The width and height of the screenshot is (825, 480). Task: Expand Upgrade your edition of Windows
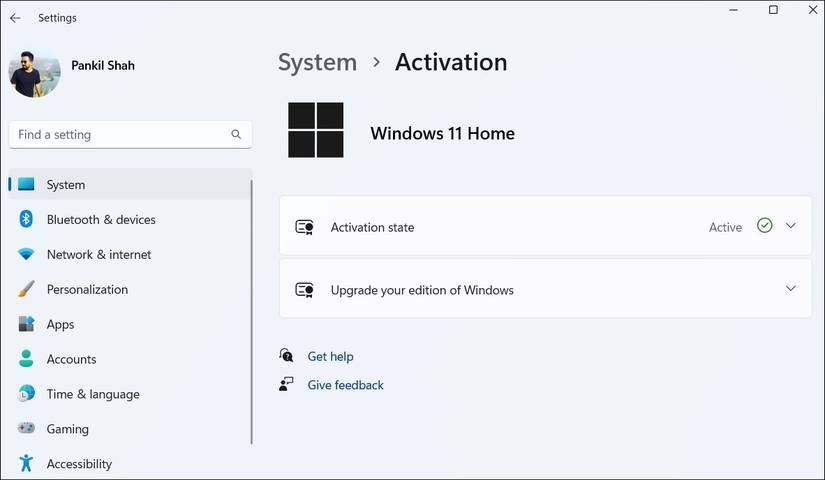point(790,289)
